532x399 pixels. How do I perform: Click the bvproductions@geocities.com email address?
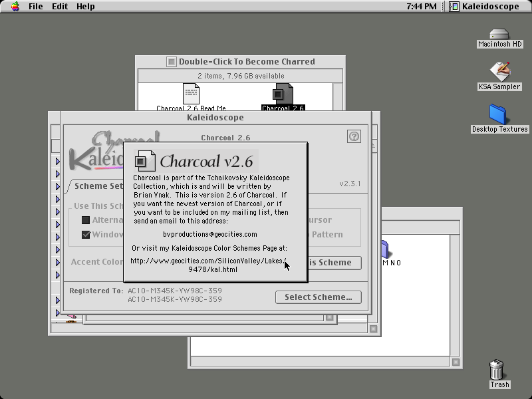(210, 235)
